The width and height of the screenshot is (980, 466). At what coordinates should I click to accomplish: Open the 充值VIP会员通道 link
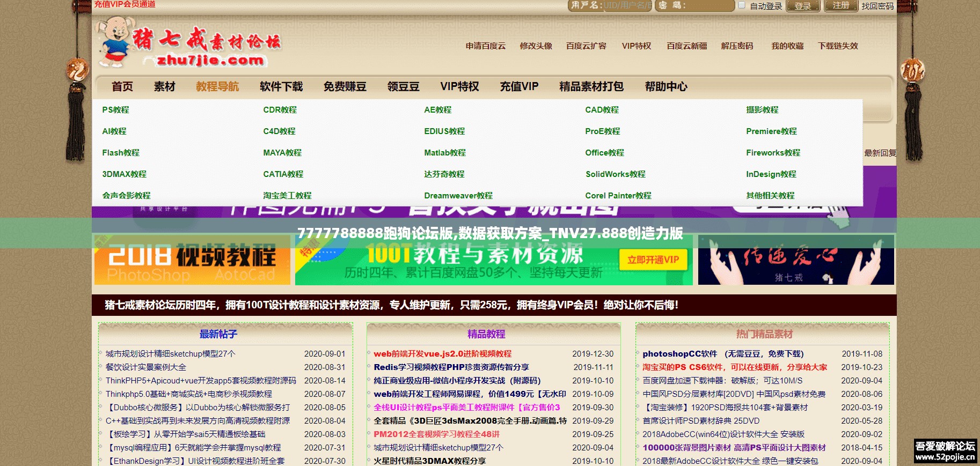point(125,4)
